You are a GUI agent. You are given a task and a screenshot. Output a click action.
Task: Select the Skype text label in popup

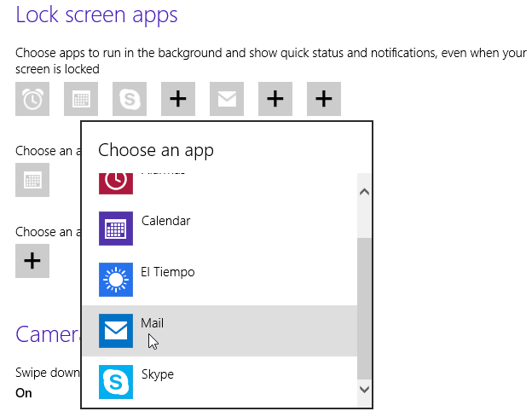[x=157, y=374]
